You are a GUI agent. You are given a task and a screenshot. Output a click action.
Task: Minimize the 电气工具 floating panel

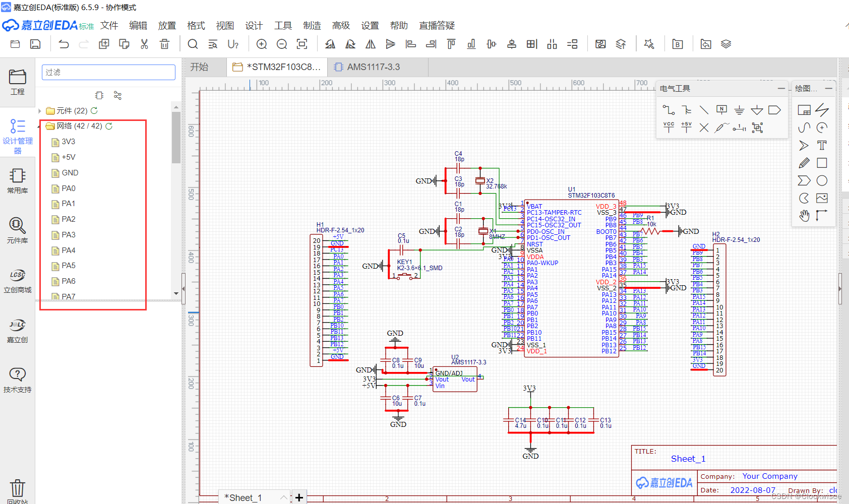point(781,88)
